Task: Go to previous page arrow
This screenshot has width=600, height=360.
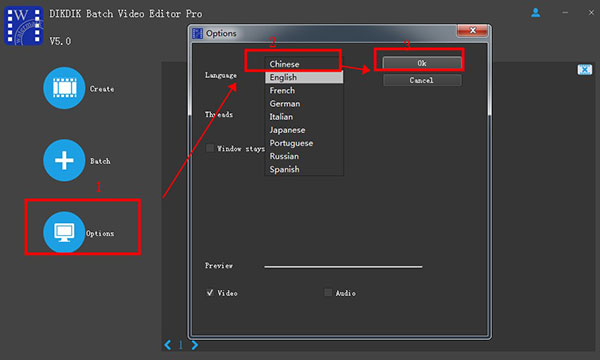Action: [x=168, y=345]
